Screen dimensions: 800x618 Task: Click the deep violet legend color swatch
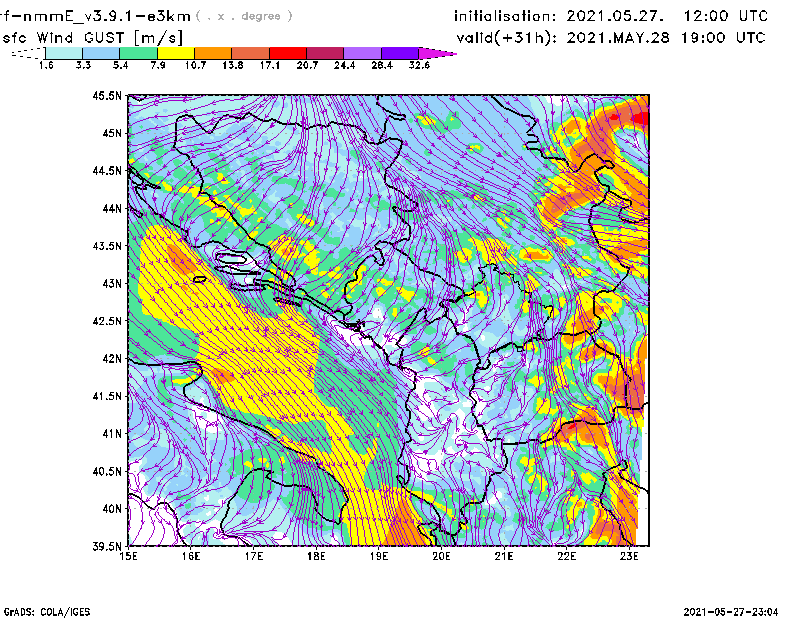tap(400, 53)
